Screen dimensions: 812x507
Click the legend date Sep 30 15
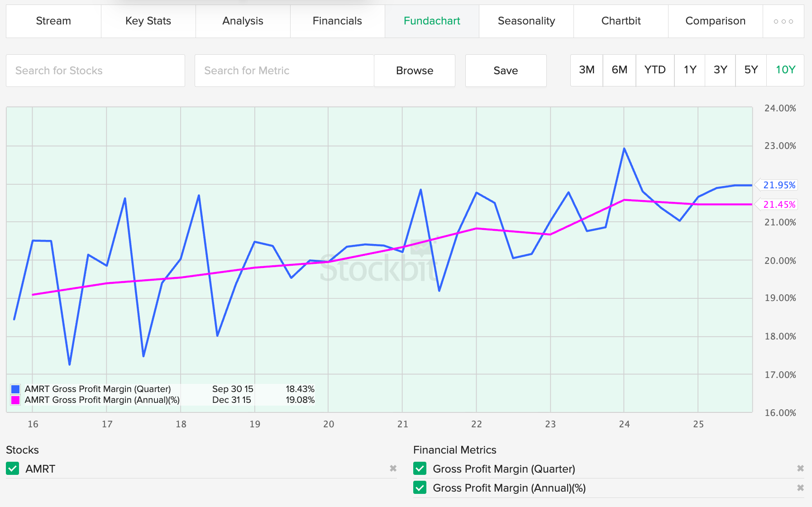(x=233, y=389)
